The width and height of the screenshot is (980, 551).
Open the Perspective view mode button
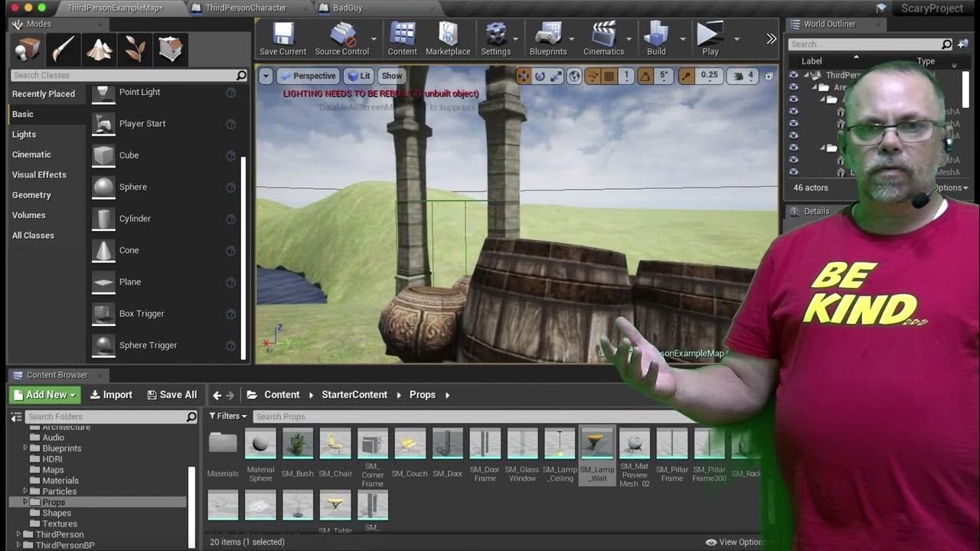(308, 76)
